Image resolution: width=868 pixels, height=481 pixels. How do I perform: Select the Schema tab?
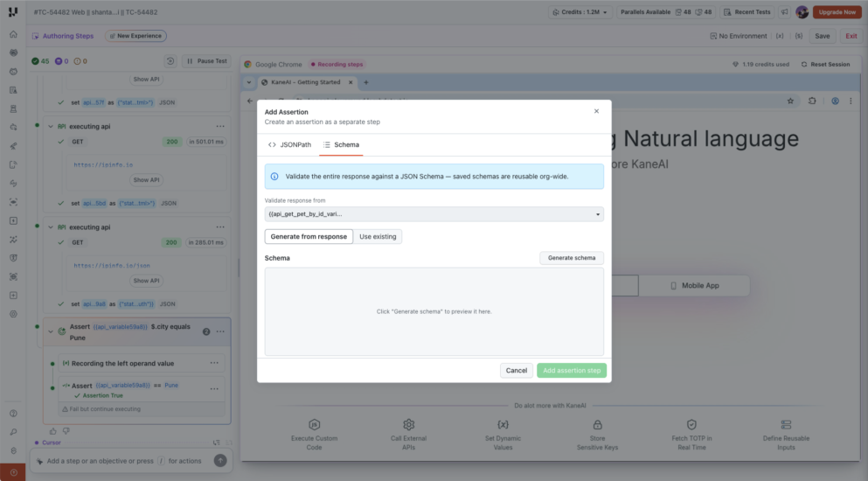341,144
